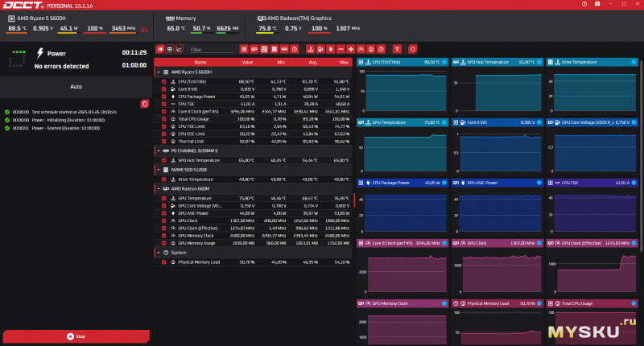The image size is (644, 346).
Task: Click the funnel filter icon in toolbar
Action: coord(397,49)
